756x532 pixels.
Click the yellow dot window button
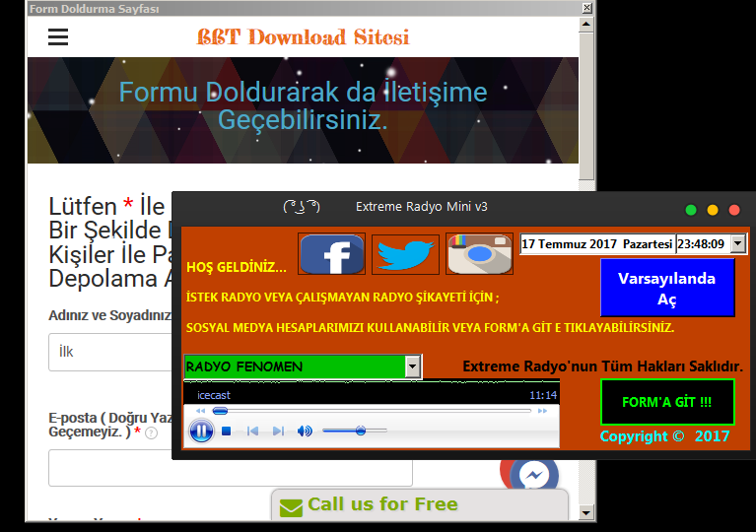point(713,210)
